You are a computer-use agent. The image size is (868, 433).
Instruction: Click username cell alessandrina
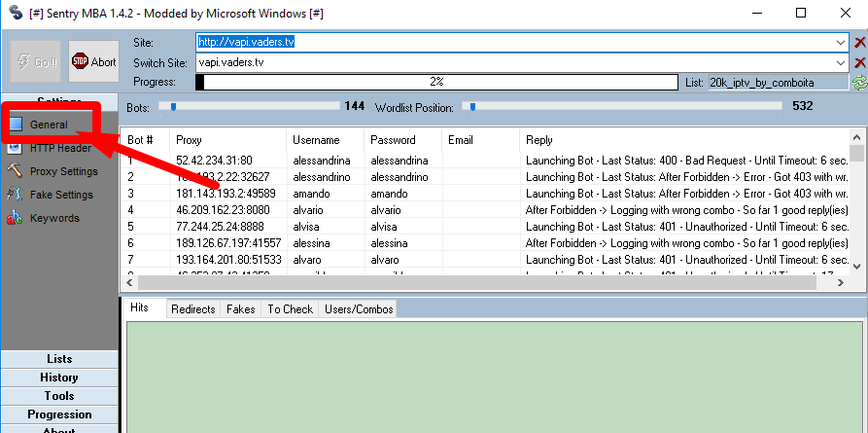tap(322, 161)
